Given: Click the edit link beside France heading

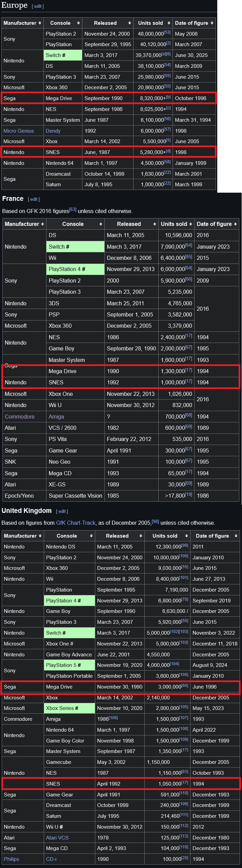Looking at the screenshot, I should pos(34,199).
